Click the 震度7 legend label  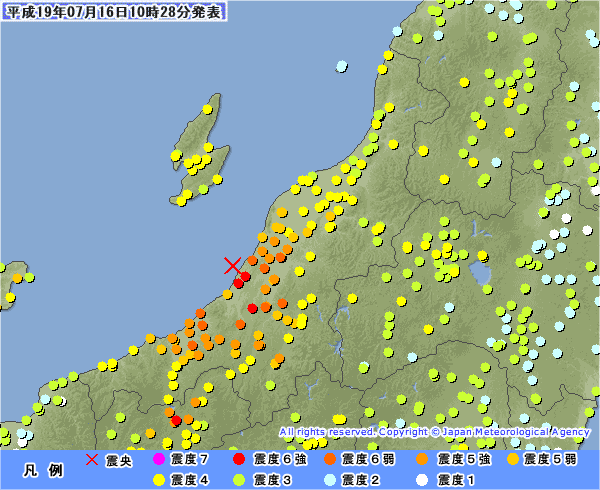(x=189, y=459)
